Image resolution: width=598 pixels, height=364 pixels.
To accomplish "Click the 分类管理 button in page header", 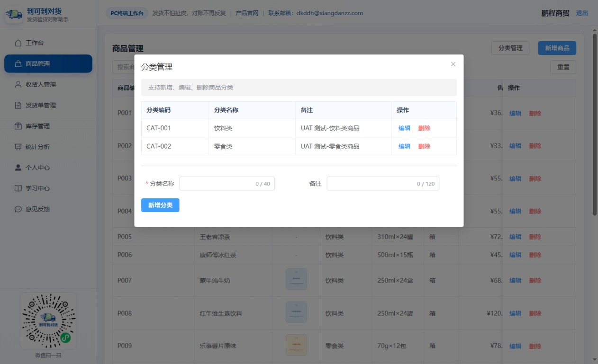I will click(x=510, y=48).
